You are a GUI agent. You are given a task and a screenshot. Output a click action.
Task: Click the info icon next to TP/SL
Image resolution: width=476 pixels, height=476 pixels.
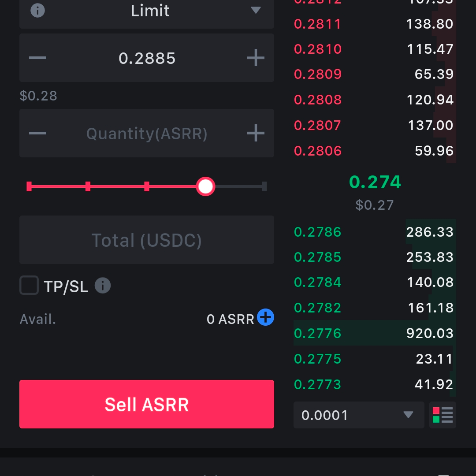[103, 286]
